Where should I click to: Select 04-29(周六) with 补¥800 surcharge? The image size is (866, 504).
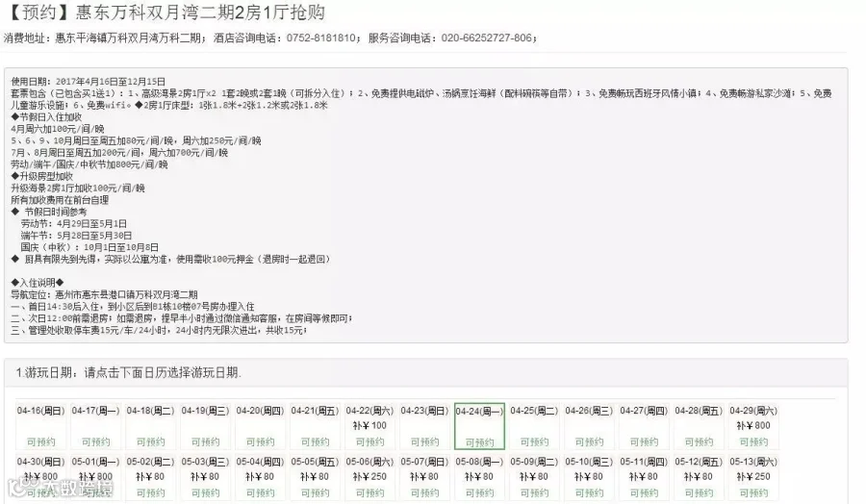[753, 426]
